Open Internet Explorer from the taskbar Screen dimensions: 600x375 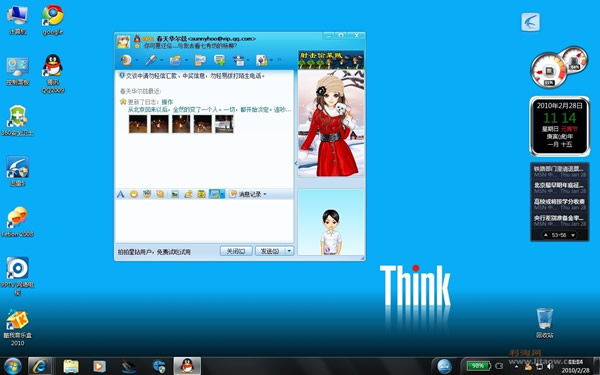click(x=40, y=366)
